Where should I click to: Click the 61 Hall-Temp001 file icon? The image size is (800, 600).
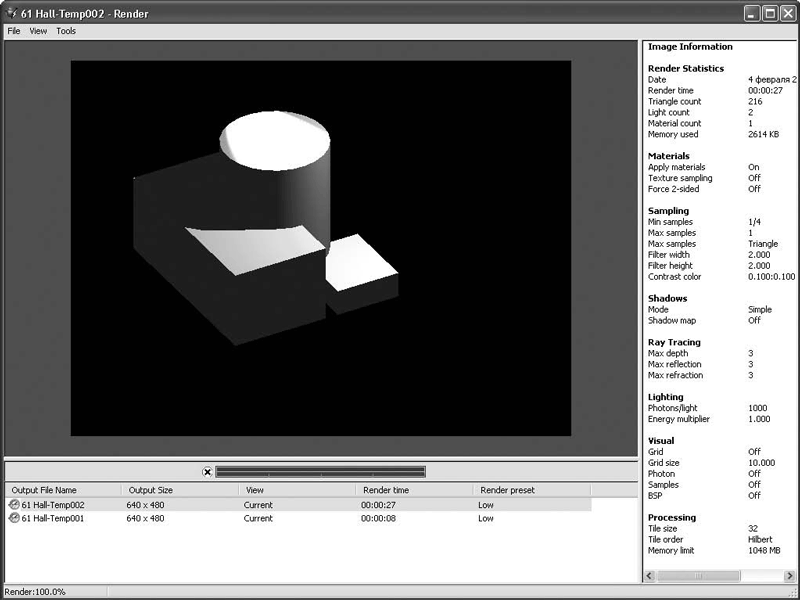click(x=14, y=519)
